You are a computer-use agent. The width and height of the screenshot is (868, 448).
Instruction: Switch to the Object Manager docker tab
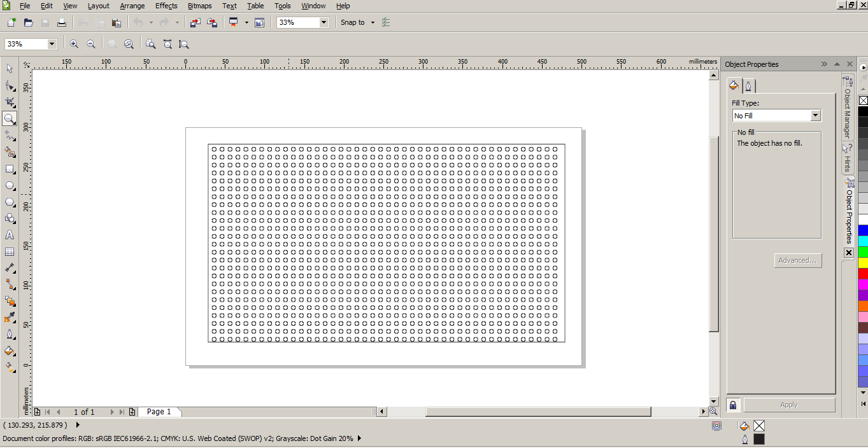click(x=847, y=107)
